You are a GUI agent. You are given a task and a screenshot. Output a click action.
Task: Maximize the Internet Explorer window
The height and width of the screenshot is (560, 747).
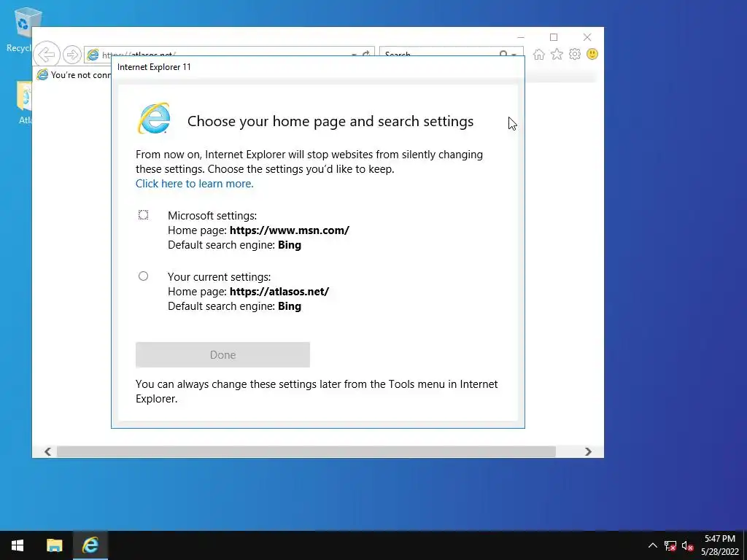[x=554, y=37]
